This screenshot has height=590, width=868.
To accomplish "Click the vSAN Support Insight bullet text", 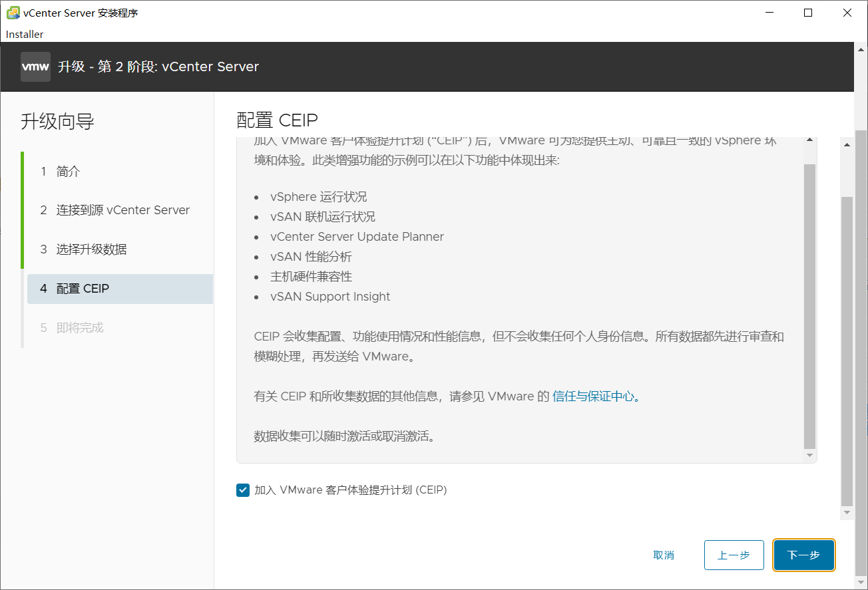I will tap(330, 296).
